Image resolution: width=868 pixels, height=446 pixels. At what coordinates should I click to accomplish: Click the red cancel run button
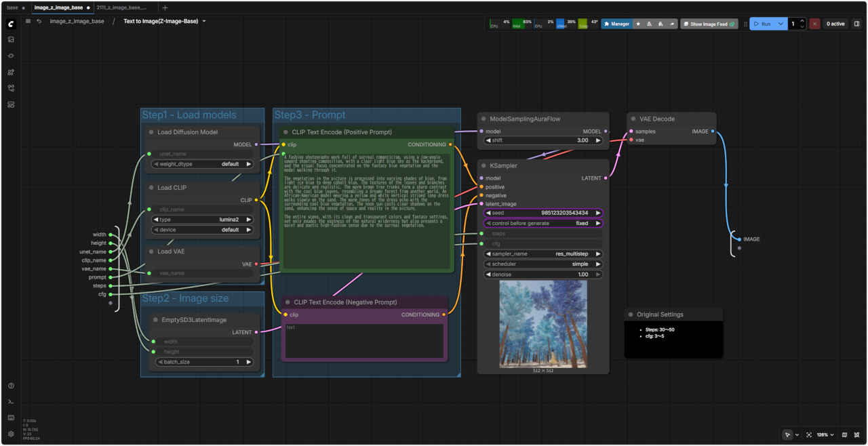pos(814,24)
